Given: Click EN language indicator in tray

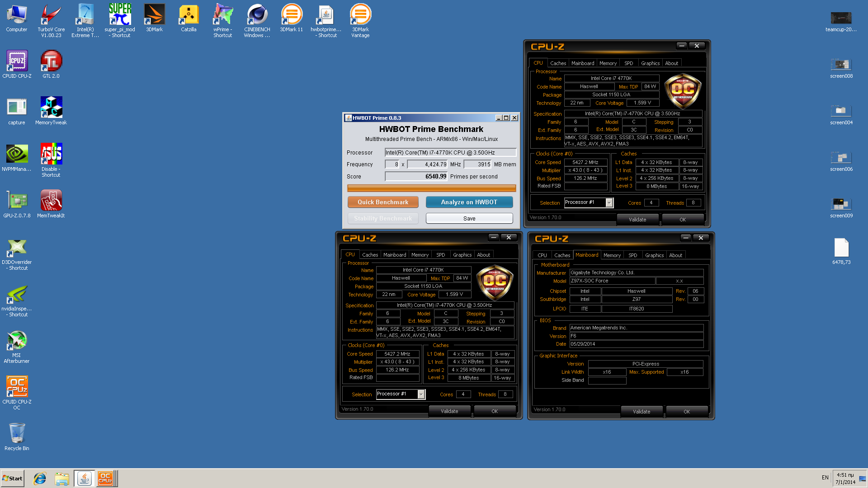Looking at the screenshot, I should 825,478.
